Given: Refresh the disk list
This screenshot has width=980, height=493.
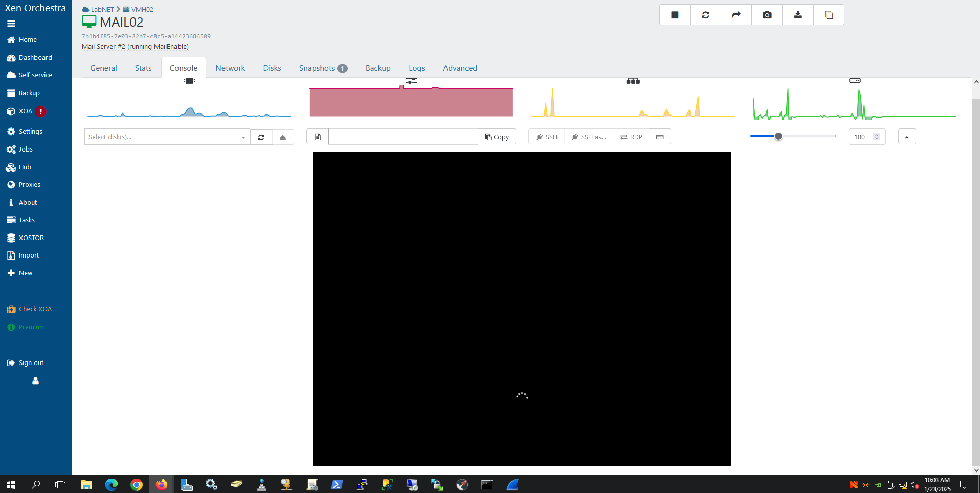Looking at the screenshot, I should pos(261,137).
